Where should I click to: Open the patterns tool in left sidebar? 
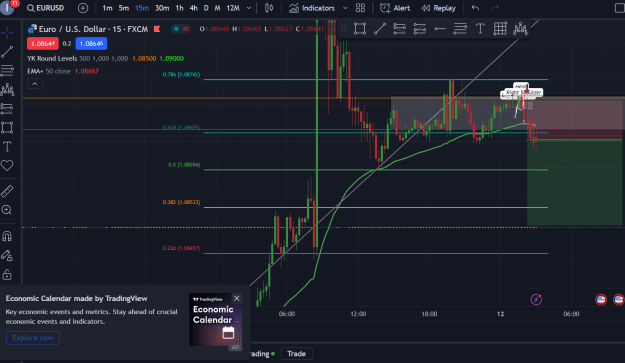pos(7,90)
